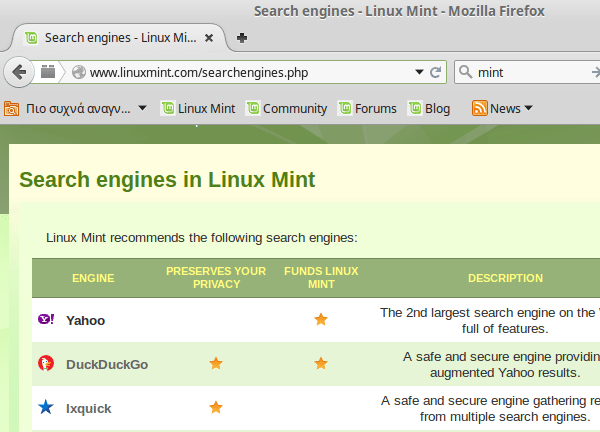
Task: Click the News RSS feed icon
Action: click(x=479, y=108)
